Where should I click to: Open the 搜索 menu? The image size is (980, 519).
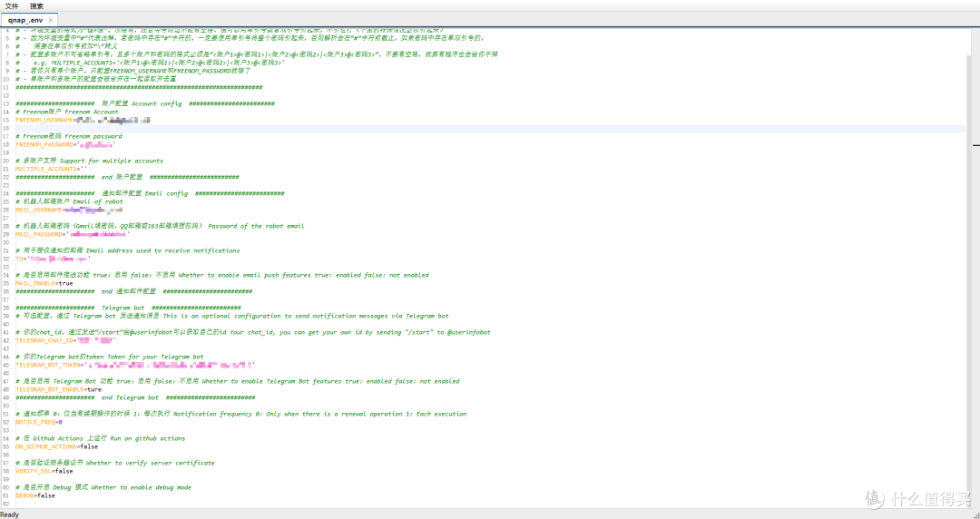click(37, 5)
